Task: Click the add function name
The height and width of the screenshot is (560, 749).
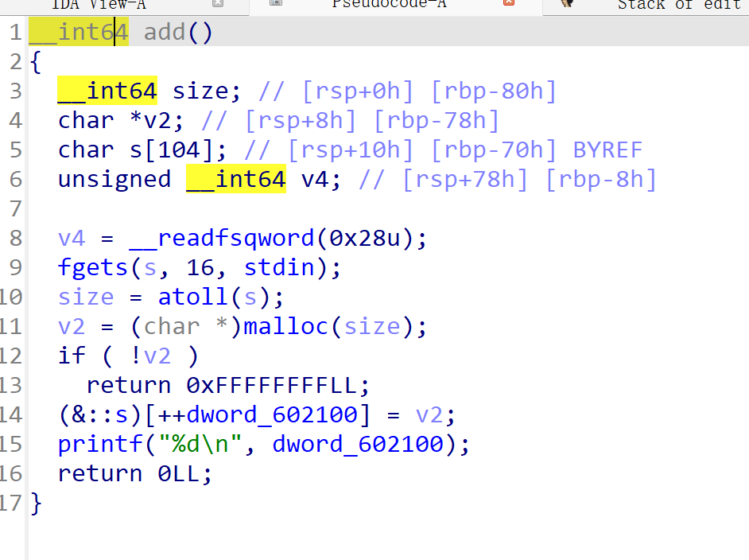Action: [165, 33]
